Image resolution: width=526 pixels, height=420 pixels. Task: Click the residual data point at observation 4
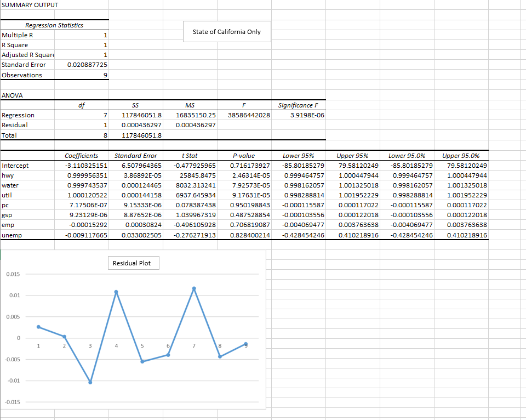tap(116, 292)
